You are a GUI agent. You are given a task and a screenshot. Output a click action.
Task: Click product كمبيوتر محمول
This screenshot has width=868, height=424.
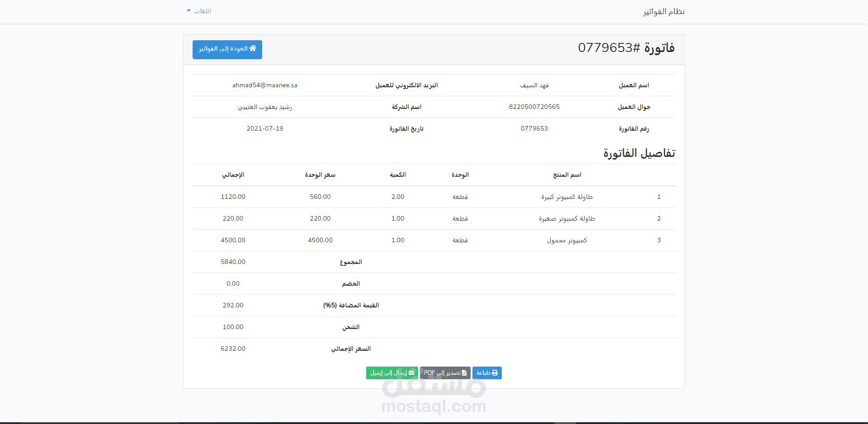click(x=567, y=240)
